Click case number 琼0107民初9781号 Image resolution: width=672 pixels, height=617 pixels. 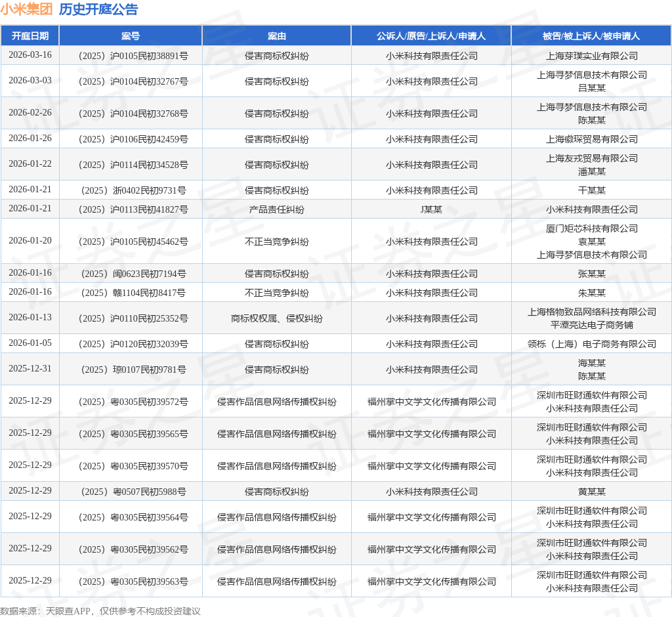(x=149, y=370)
